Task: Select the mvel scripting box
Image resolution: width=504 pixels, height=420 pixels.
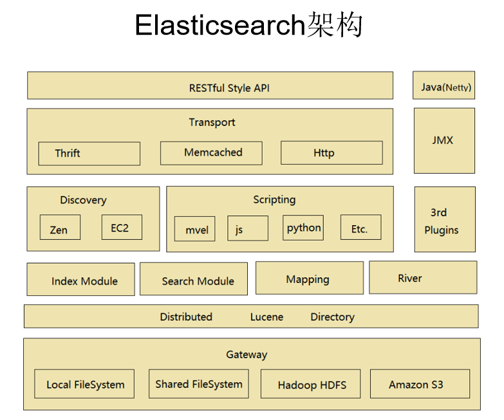Action: (x=195, y=228)
